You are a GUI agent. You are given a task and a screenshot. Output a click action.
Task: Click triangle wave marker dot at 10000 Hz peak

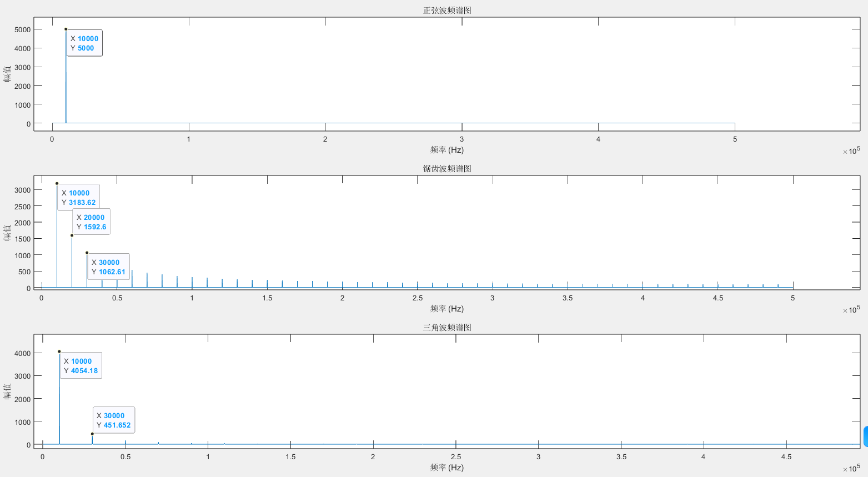point(59,352)
